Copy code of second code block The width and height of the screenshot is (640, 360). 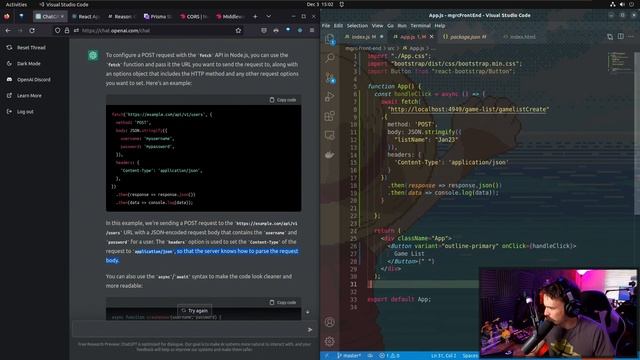click(x=282, y=302)
